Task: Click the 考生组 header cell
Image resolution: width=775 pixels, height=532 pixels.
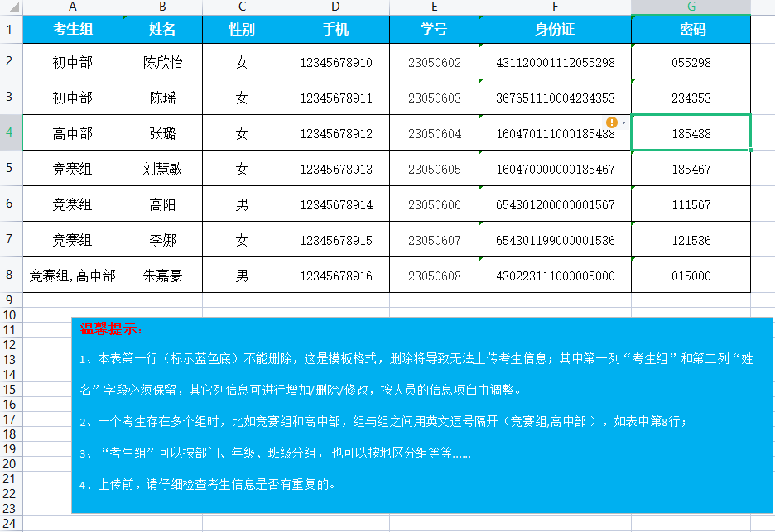Action: coord(73,29)
